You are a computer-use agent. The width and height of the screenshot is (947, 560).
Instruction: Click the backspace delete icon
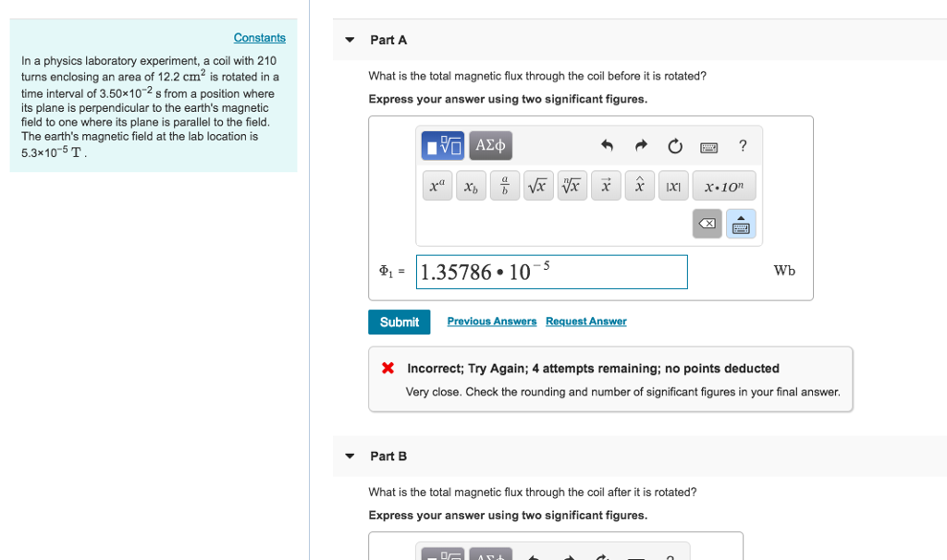tap(707, 223)
